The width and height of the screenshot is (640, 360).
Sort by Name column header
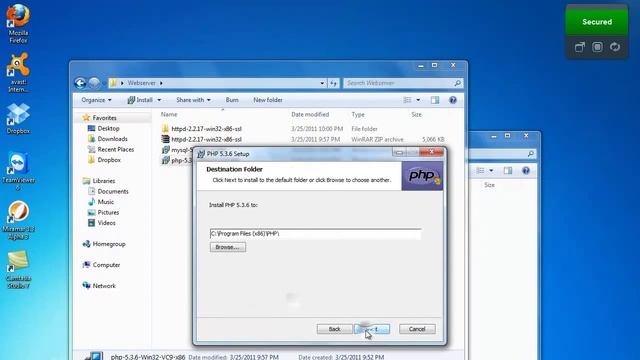click(x=169, y=115)
